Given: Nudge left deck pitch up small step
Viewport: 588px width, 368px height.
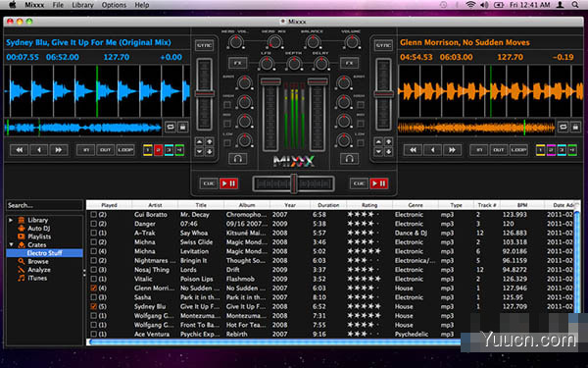Looking at the screenshot, I should pyautogui.click(x=200, y=141).
